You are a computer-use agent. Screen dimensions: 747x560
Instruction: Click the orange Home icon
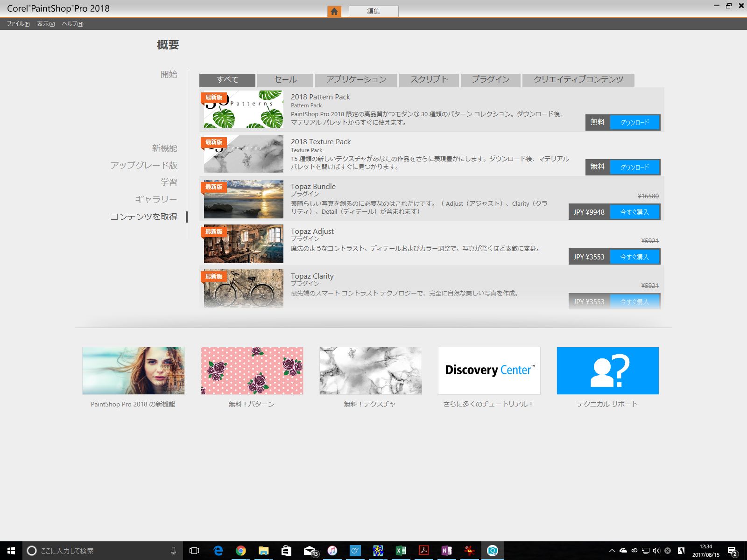(334, 11)
